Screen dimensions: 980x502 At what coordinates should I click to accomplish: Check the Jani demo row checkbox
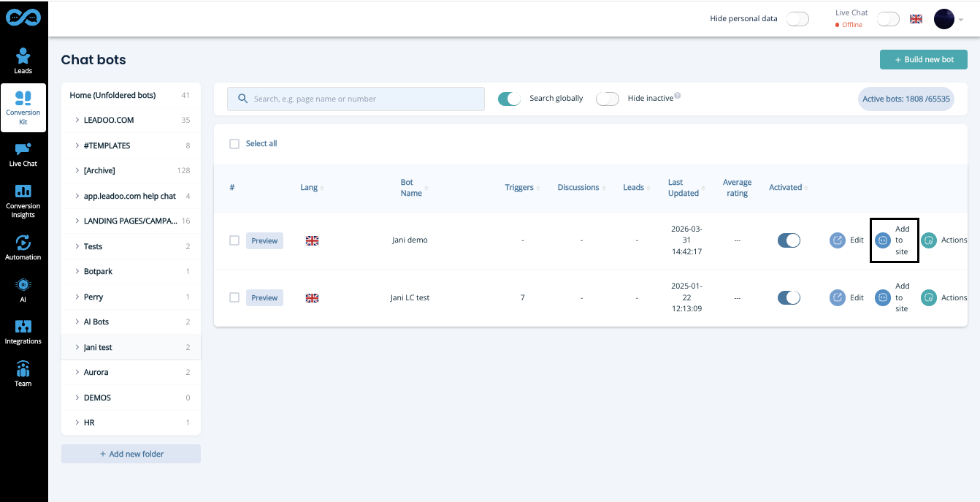point(234,240)
